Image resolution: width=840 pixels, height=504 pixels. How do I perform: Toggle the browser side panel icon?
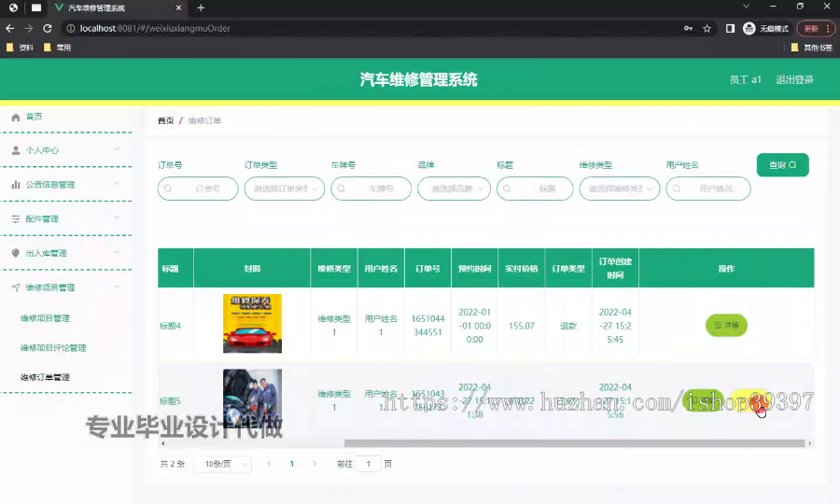point(730,28)
